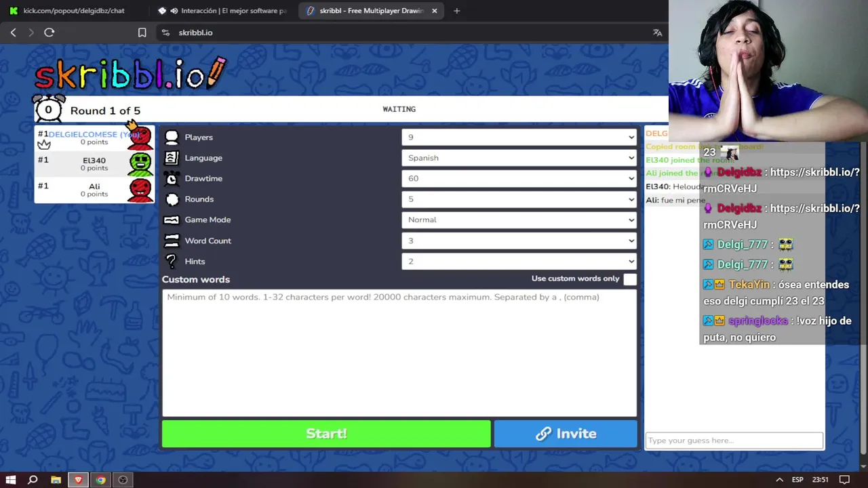Click the Hints question mark icon
This screenshot has width=868, height=488.
click(x=172, y=261)
